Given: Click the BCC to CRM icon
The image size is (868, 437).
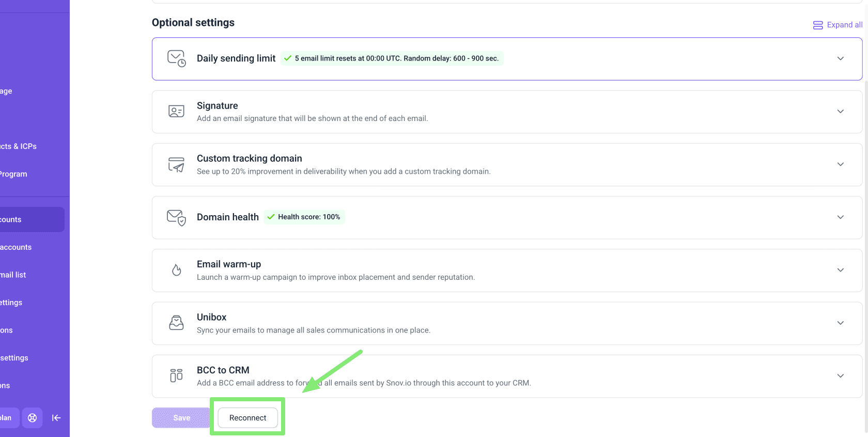Looking at the screenshot, I should (x=176, y=375).
